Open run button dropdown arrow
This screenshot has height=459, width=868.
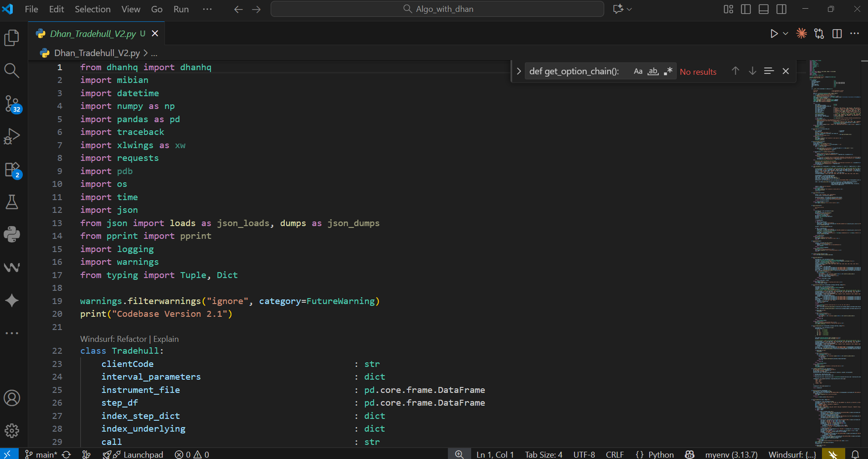(x=786, y=34)
